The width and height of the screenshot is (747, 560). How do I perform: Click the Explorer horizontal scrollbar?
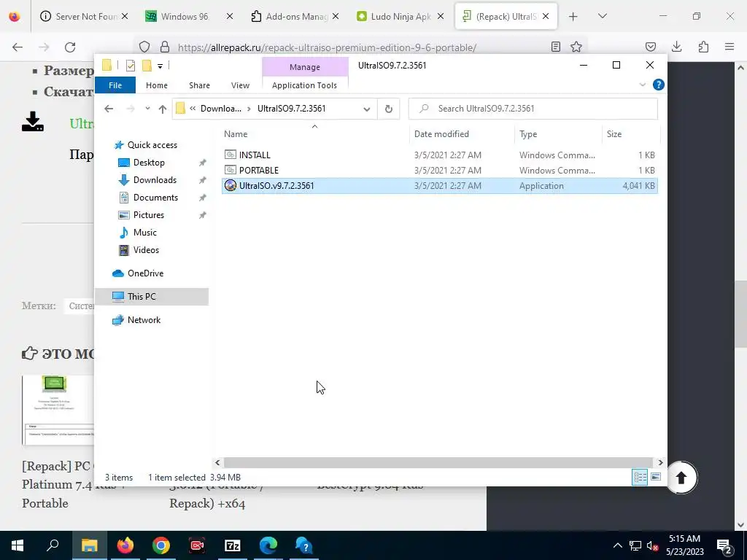438,462
